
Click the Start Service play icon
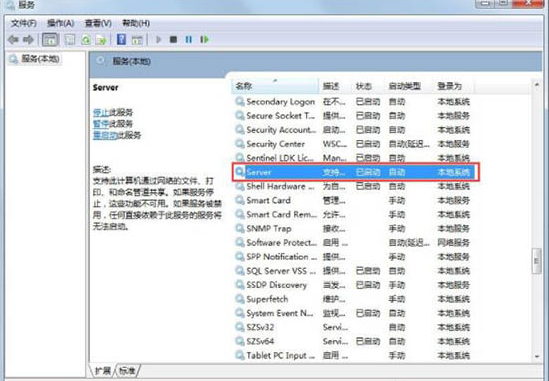click(x=158, y=40)
